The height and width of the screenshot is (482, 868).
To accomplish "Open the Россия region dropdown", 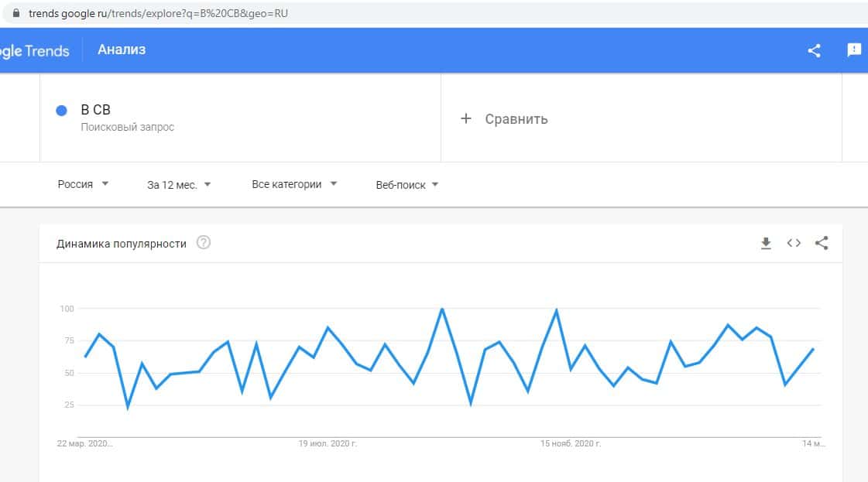I will click(x=83, y=184).
